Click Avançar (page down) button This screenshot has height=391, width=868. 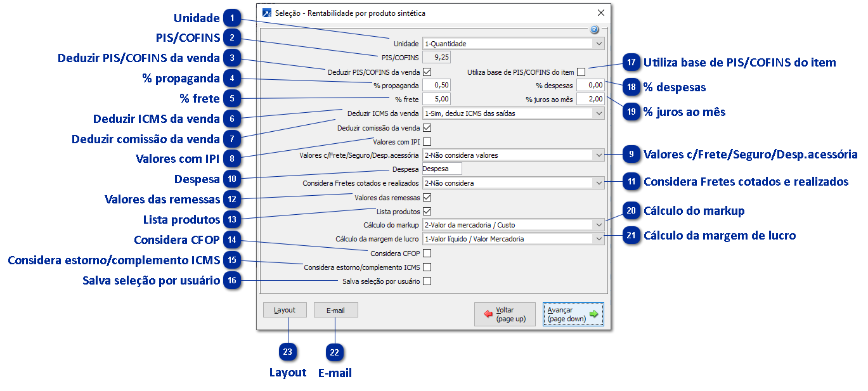pos(573,314)
